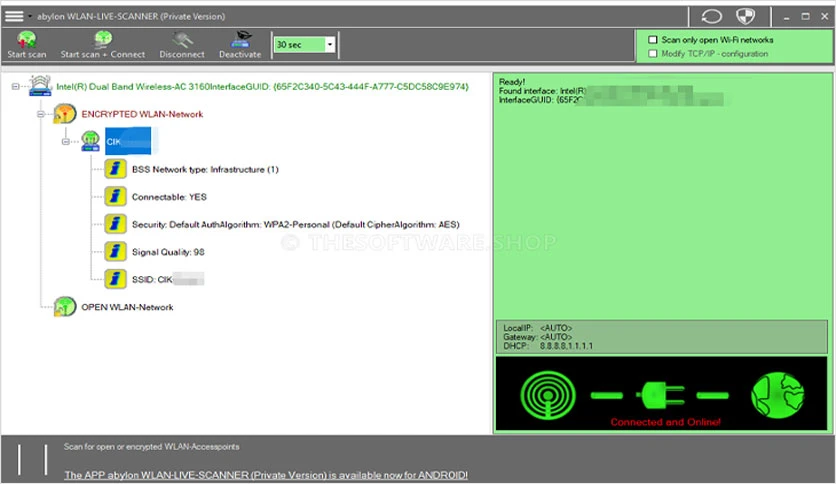Viewport: 836px width, 484px height.
Task: Select Security: Default AuthAlgorithm WPA2-Personal row
Action: coord(295,225)
